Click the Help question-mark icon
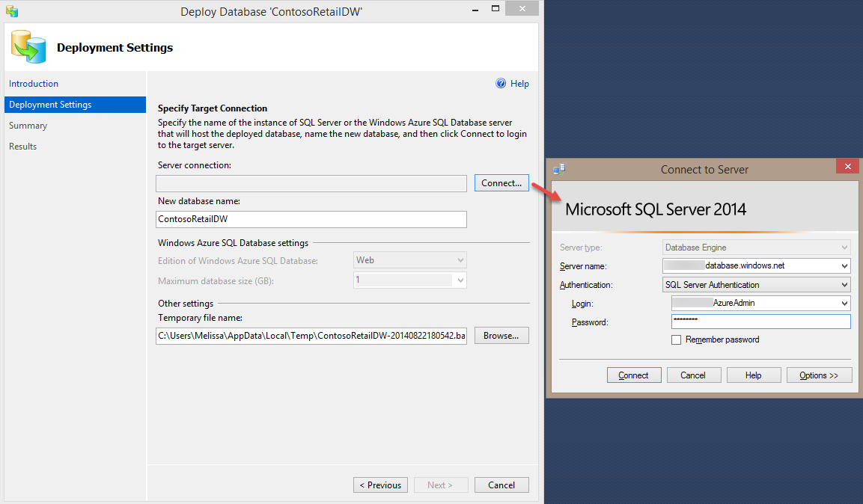 (x=501, y=84)
